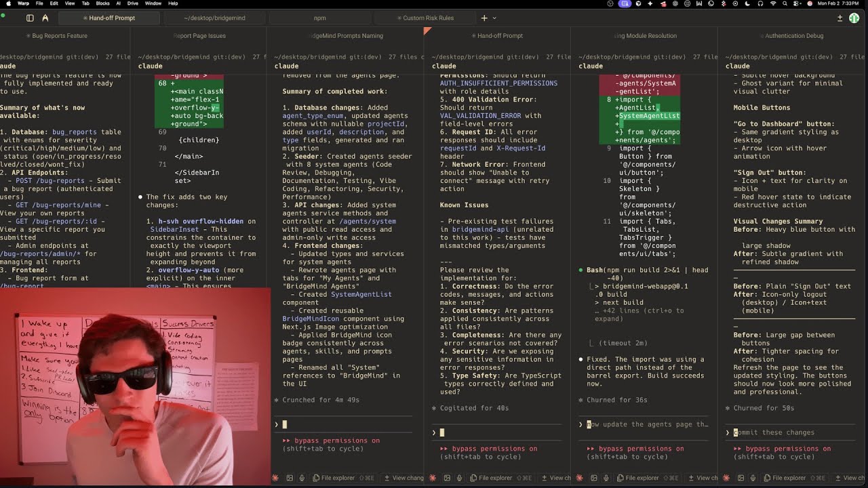Start voice input in Module Resolution pane footer

tap(606, 478)
